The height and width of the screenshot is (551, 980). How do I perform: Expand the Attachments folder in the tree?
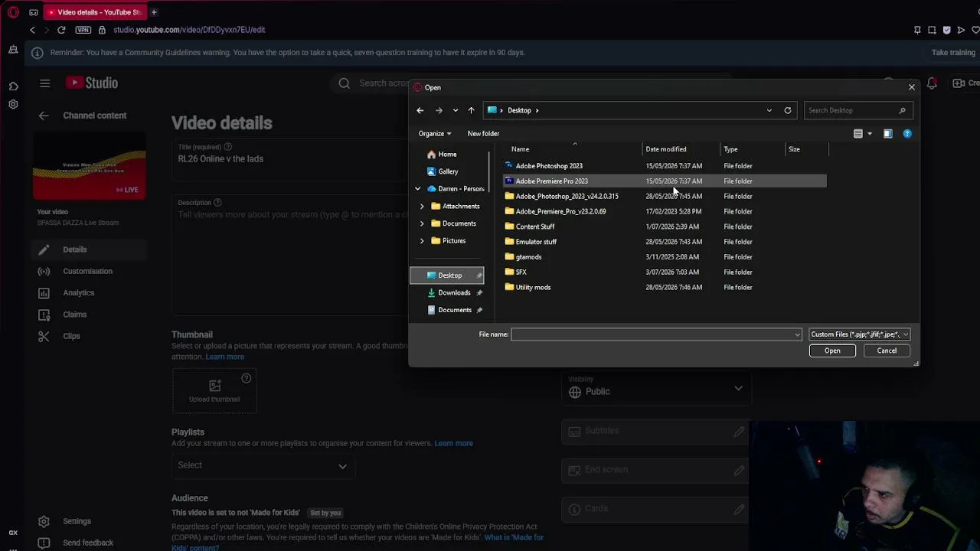(422, 207)
